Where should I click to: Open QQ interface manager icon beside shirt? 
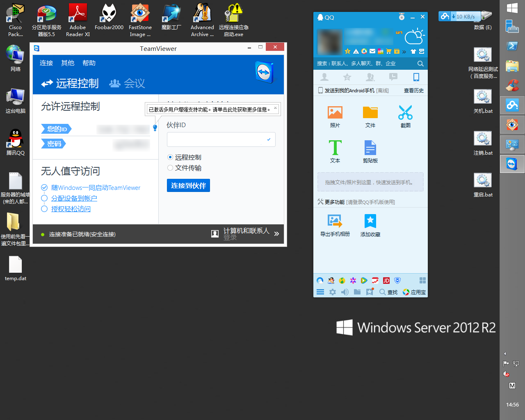tap(422, 51)
